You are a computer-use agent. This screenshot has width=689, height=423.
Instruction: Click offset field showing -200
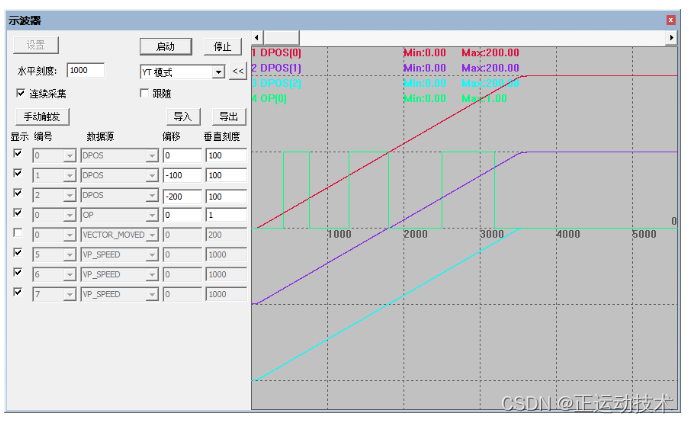(x=182, y=196)
